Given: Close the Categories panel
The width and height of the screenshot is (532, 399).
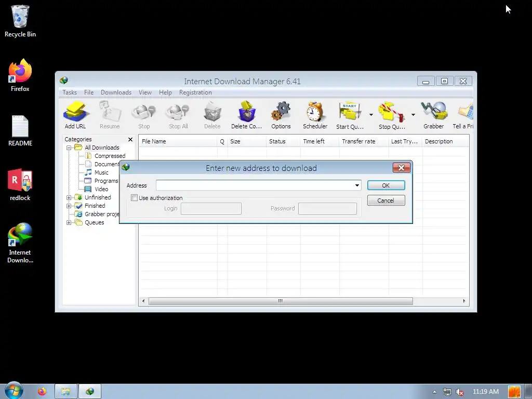Looking at the screenshot, I should pyautogui.click(x=130, y=139).
